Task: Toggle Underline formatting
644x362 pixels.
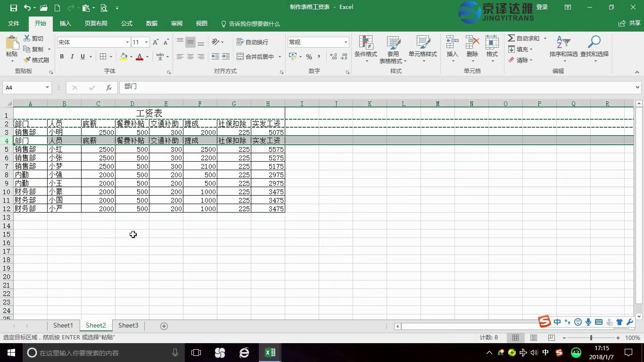Action: coord(83,57)
